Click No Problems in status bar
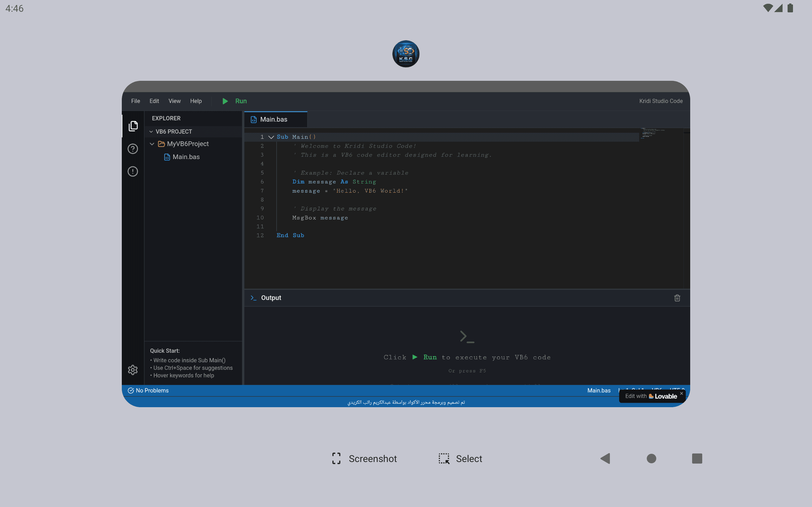 (148, 390)
